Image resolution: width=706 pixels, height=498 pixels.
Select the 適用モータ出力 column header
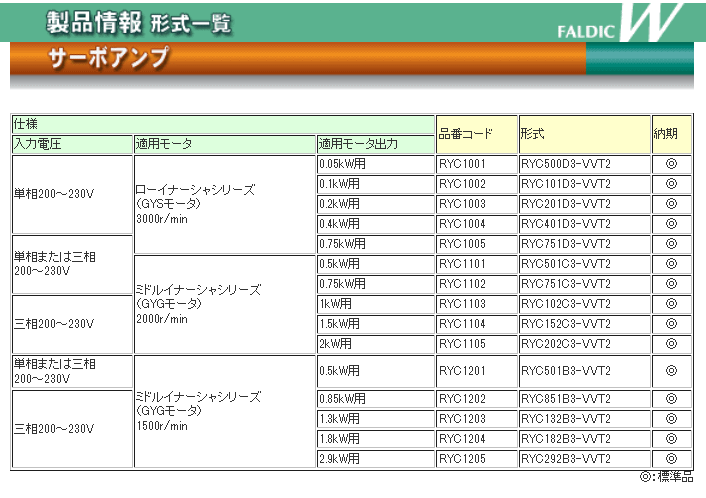[x=376, y=144]
